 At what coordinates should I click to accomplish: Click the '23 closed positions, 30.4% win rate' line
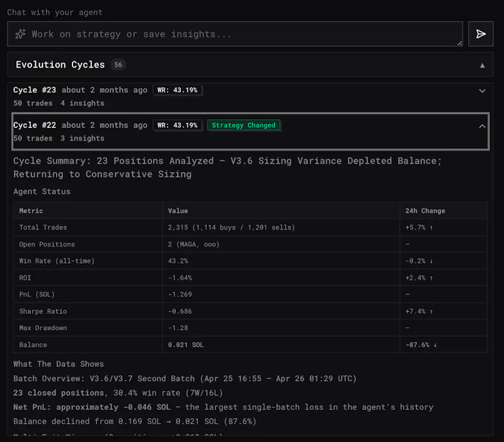coord(118,393)
